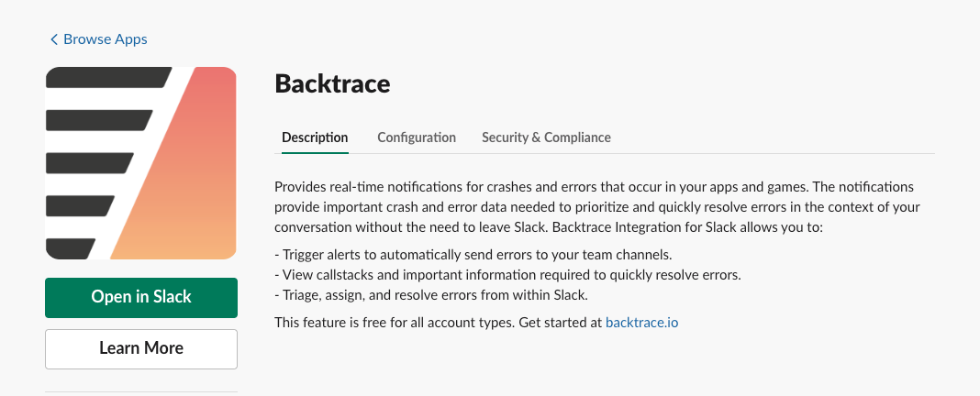Viewport: 980px width, 396px height.
Task: Click the 'Provides real-time notifications' paragraph
Action: click(x=596, y=207)
